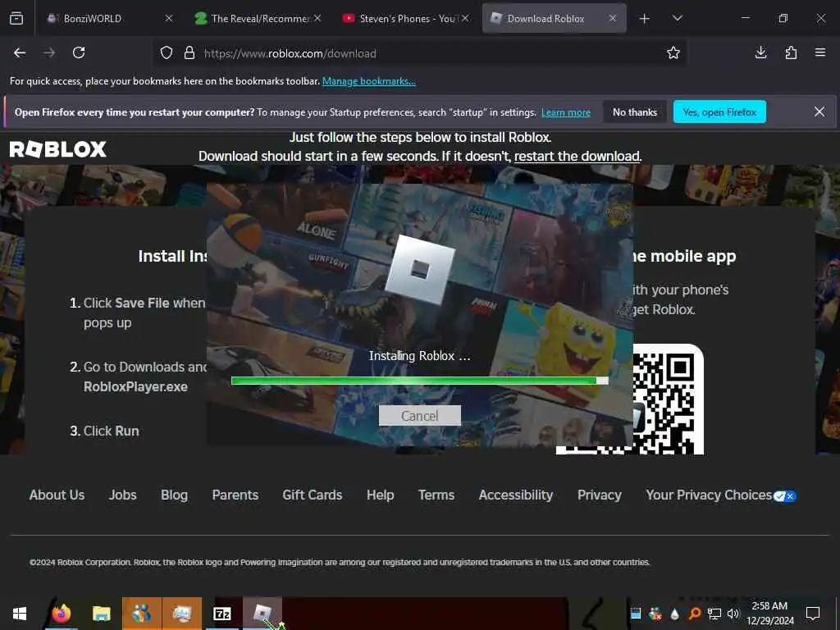Screen dimensions: 840x630
Task: Click the water drop tray icon
Action: 675,614
